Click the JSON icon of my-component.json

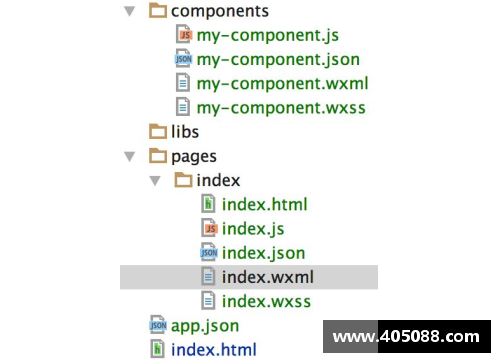click(x=183, y=59)
